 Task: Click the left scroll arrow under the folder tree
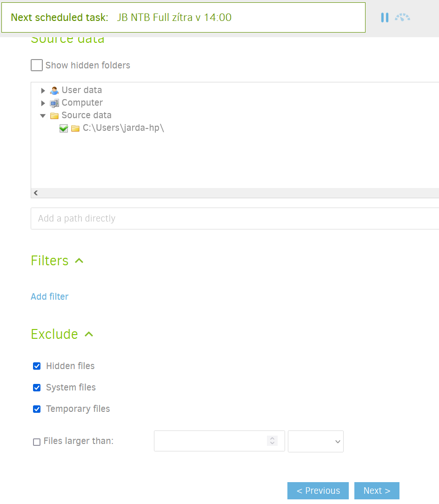click(x=35, y=193)
